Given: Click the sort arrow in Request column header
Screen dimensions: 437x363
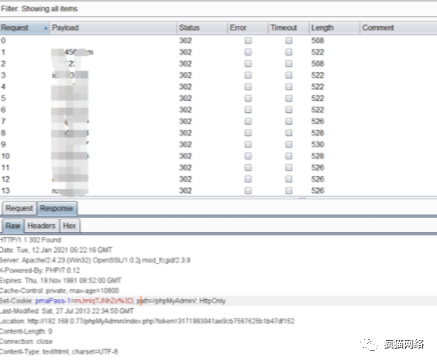Looking at the screenshot, I should point(46,29).
